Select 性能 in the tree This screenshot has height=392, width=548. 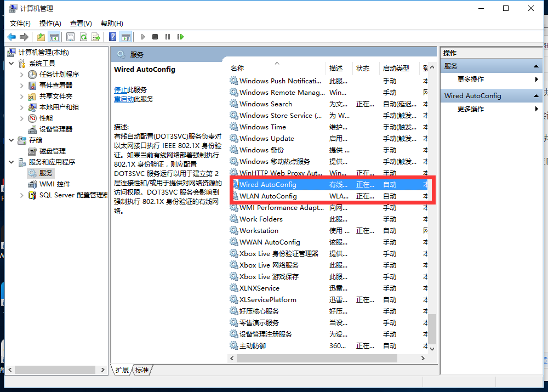[46, 118]
